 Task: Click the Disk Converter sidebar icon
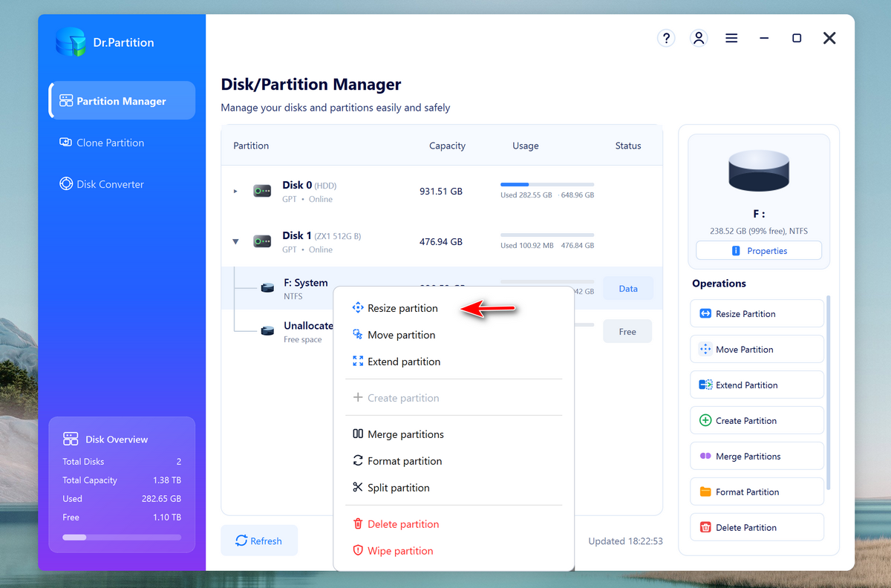point(66,184)
